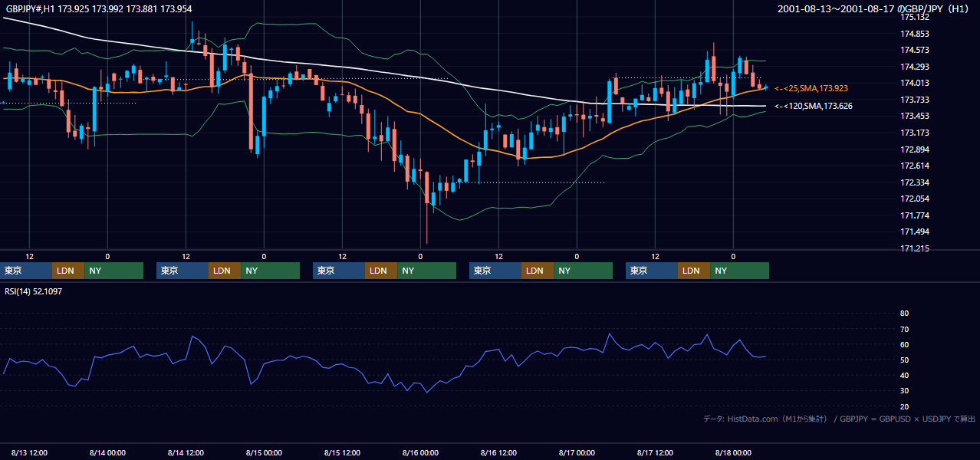Viewport: 980px width, 460px height.
Task: Click the NY session block for August 17
Action: pyautogui.click(x=740, y=271)
